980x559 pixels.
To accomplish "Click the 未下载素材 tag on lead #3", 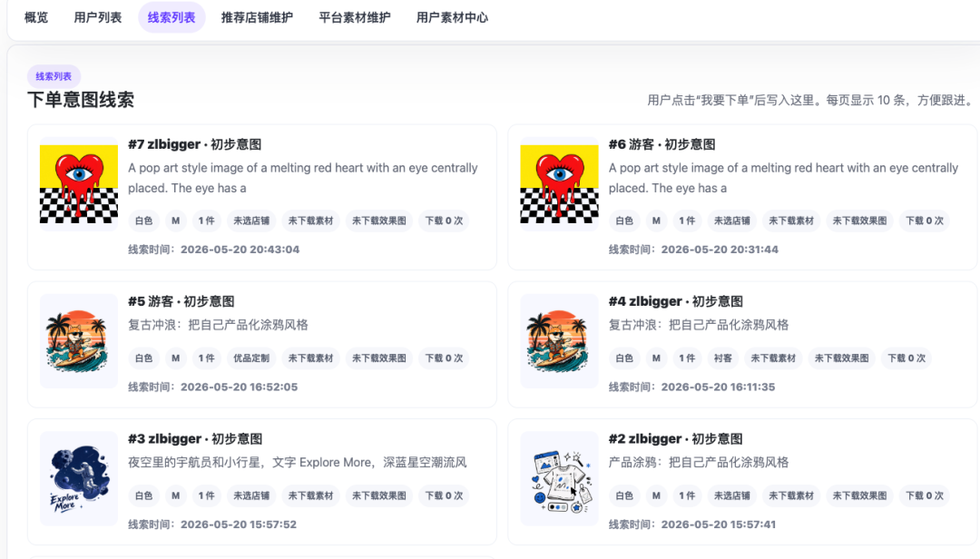I will [x=310, y=495].
